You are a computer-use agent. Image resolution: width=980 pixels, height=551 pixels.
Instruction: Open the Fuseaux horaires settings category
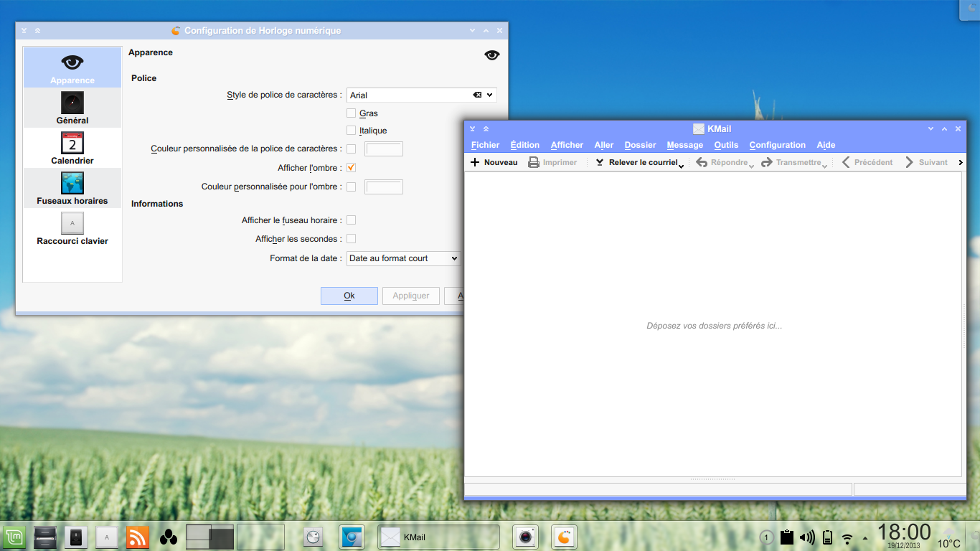(72, 188)
